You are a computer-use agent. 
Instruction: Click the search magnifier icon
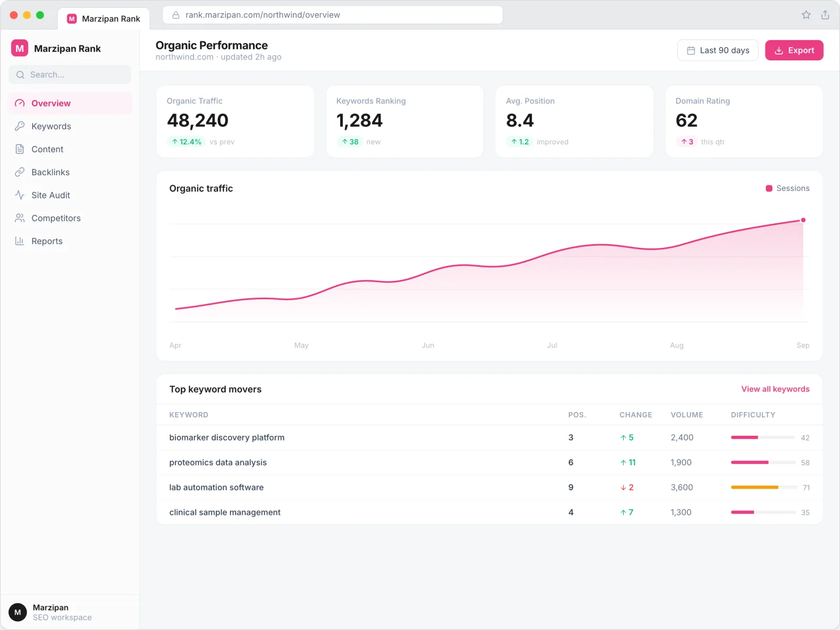(x=20, y=75)
